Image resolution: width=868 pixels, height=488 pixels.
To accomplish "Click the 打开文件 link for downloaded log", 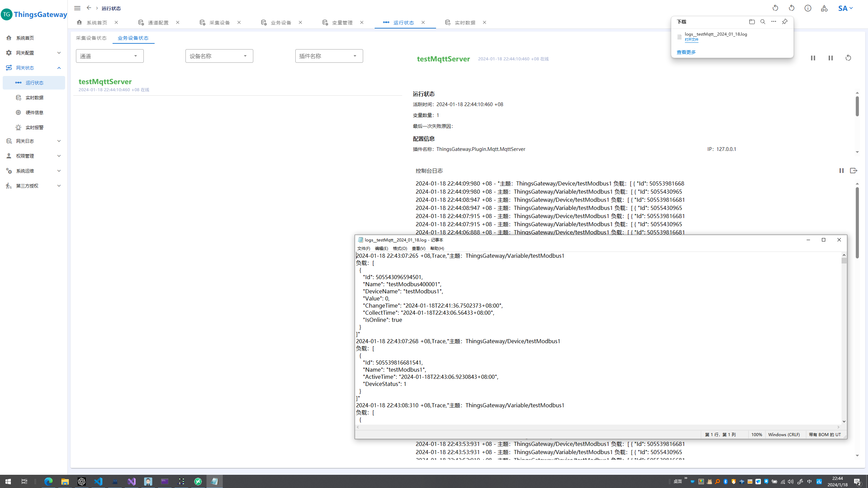I will point(691,40).
